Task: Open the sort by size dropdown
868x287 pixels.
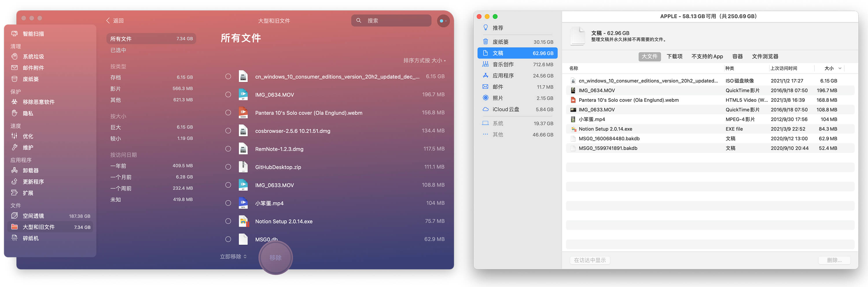Action: [424, 60]
